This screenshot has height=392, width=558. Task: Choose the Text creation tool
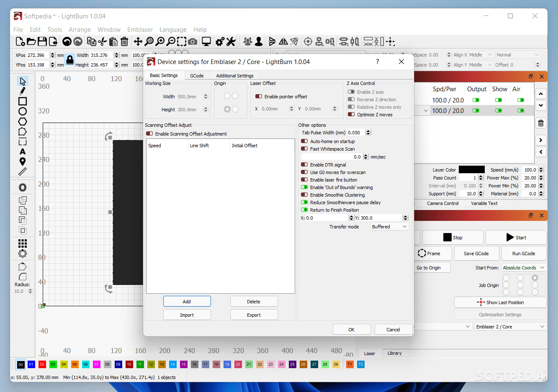coord(23,151)
